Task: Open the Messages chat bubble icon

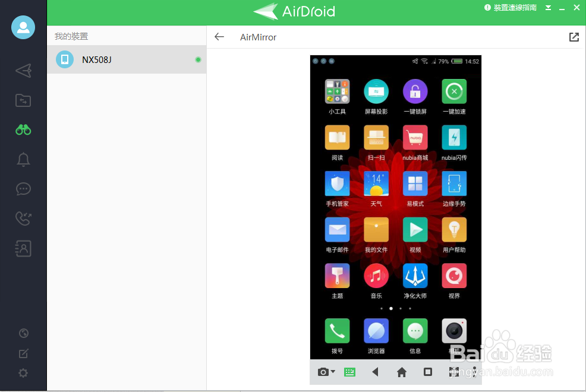Action: tap(23, 189)
